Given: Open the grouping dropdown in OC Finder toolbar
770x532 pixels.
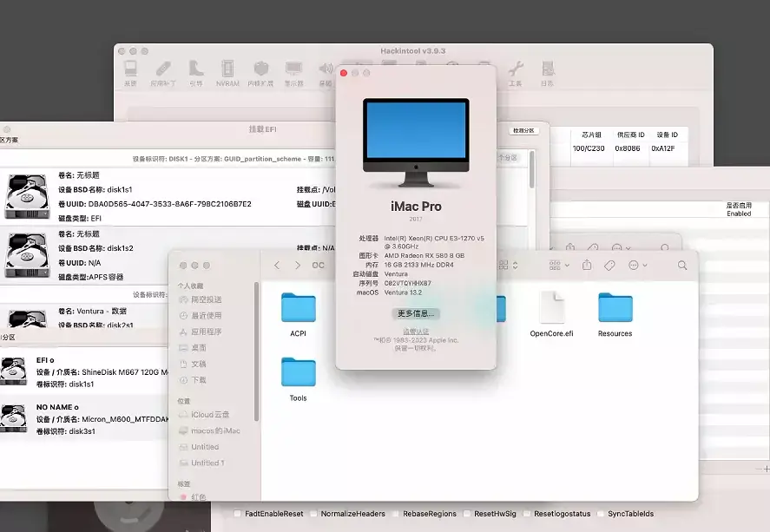Looking at the screenshot, I should coord(559,265).
